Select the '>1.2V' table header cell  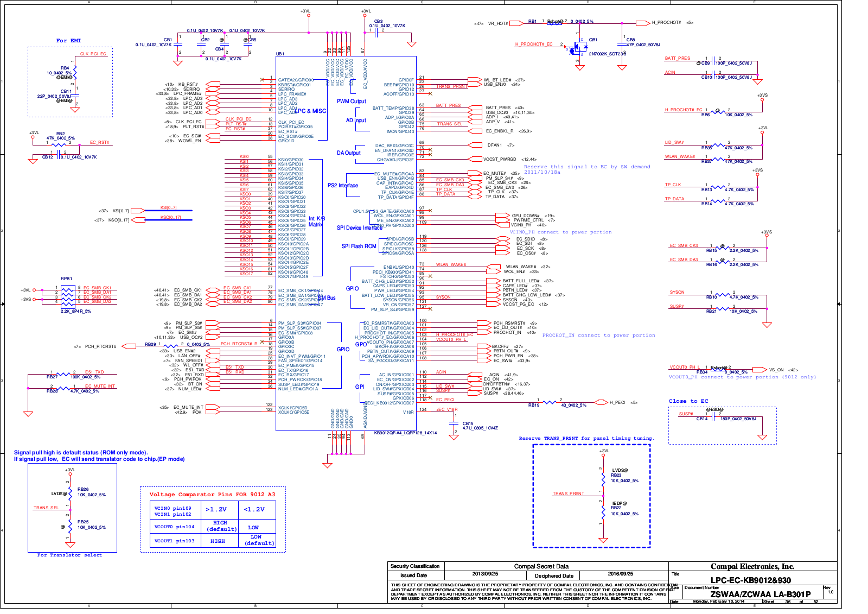(216, 509)
